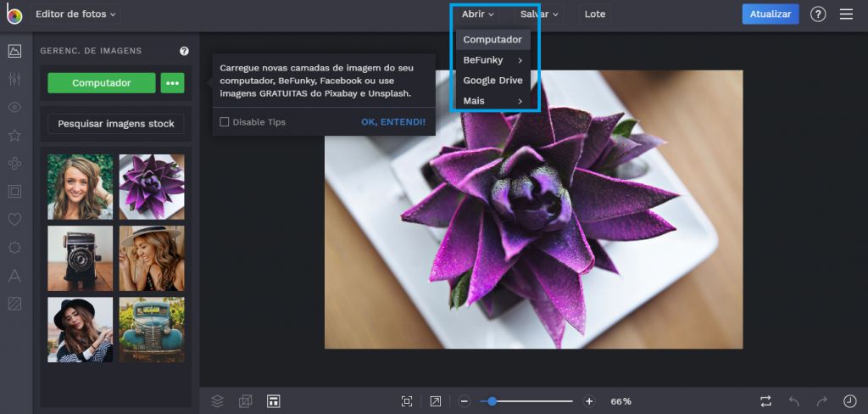Click the redo arrow icon
The width and height of the screenshot is (868, 414).
pos(822,401)
